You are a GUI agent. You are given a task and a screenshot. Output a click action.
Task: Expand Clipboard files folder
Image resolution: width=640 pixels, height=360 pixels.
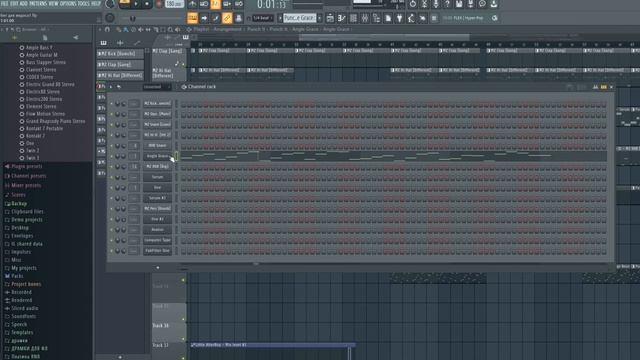[x=27, y=211]
